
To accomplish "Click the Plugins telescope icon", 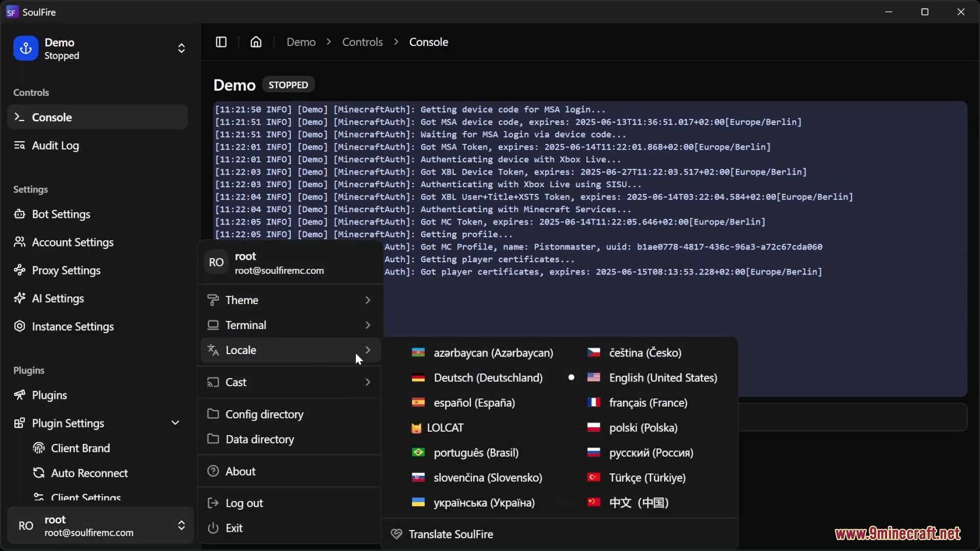I will (19, 395).
